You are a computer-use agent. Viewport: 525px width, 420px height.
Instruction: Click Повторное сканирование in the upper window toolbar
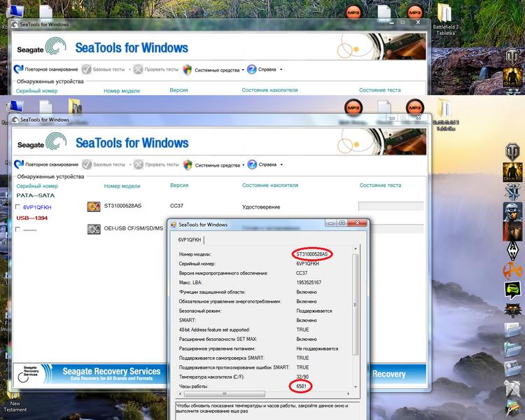[51, 69]
